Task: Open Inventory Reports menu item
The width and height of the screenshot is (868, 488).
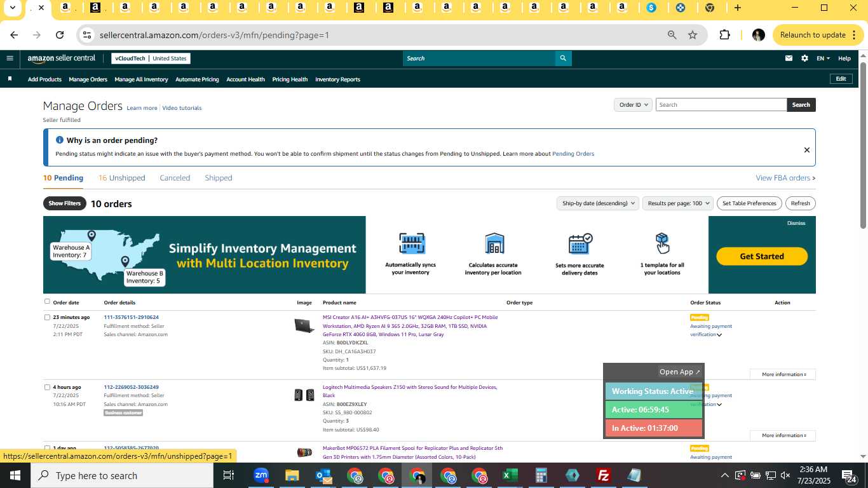Action: 337,79
